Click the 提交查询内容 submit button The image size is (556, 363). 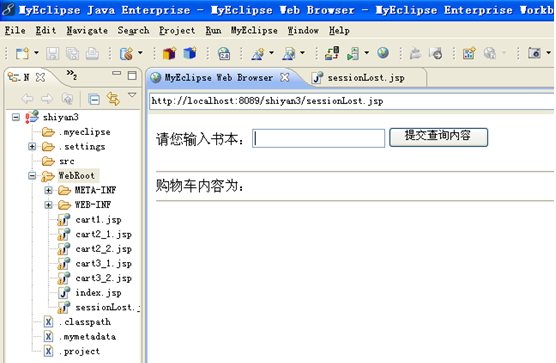438,137
